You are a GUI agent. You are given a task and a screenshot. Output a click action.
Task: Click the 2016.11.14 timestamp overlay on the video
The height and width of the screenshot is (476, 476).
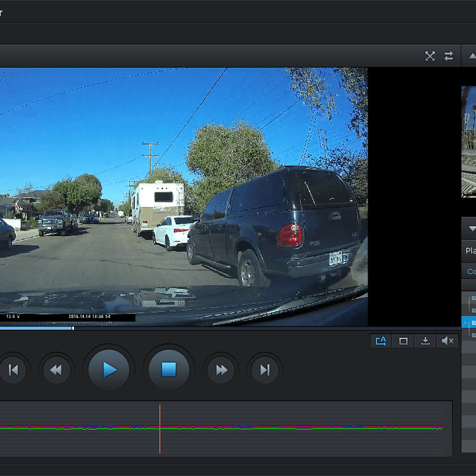(x=89, y=316)
